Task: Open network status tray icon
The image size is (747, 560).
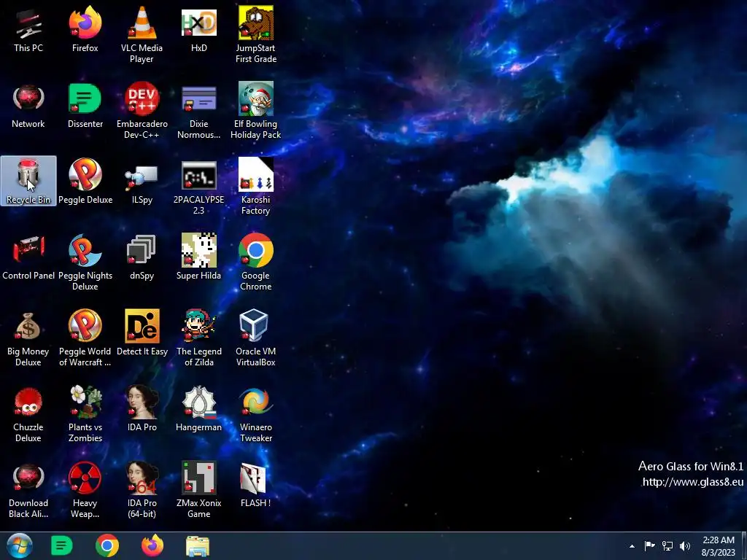Action: click(667, 546)
